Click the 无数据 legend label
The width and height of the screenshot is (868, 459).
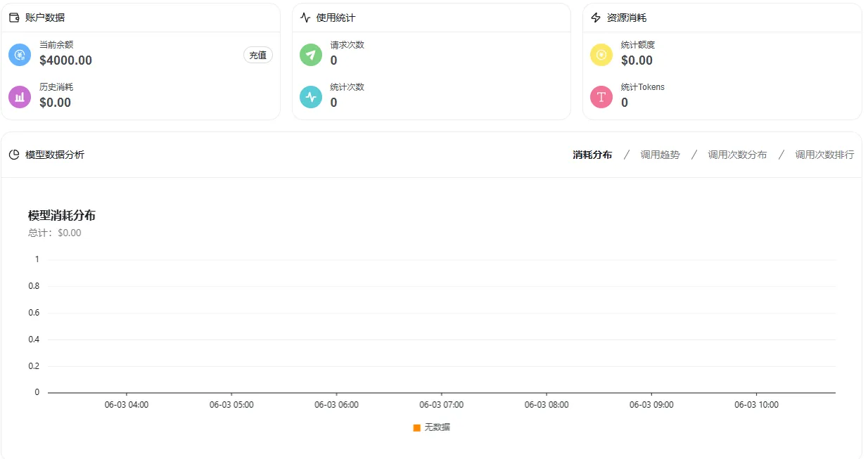point(437,427)
